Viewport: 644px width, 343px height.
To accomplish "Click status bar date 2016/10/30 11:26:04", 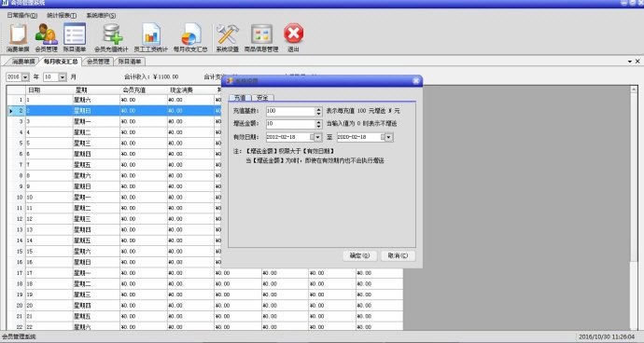I will [x=607, y=336].
